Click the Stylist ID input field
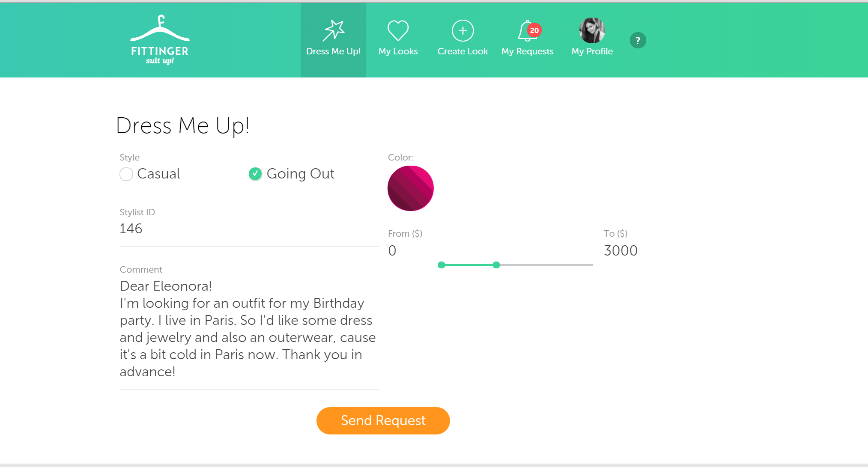 [249, 229]
